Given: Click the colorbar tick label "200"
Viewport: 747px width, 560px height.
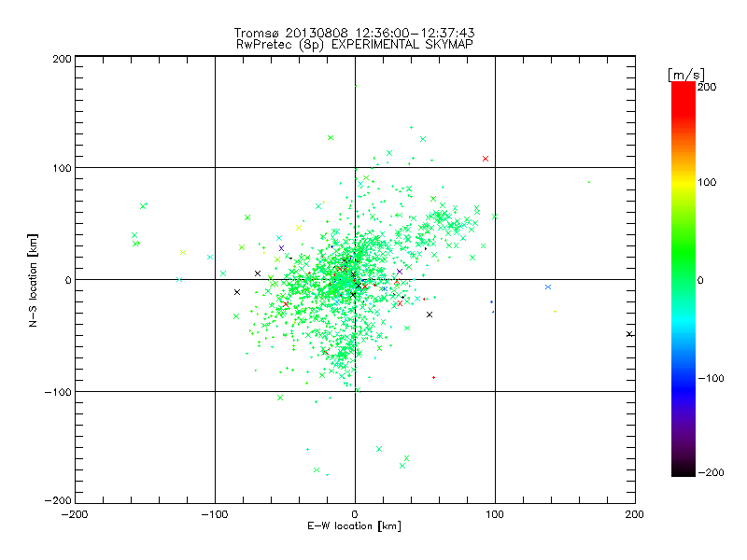Looking at the screenshot, I should point(707,87).
